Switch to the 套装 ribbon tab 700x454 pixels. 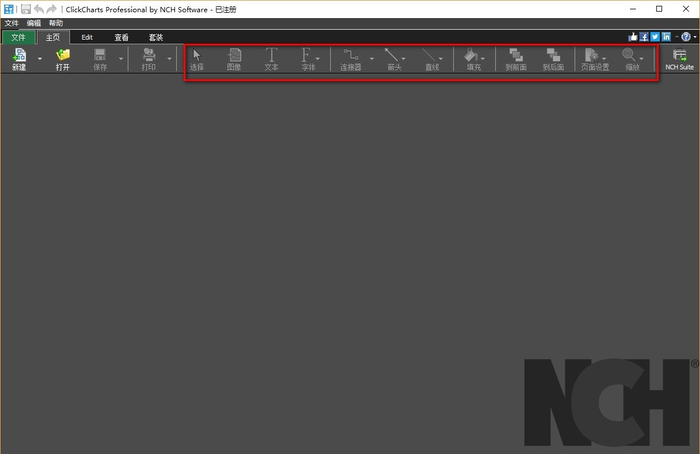pyautogui.click(x=155, y=37)
